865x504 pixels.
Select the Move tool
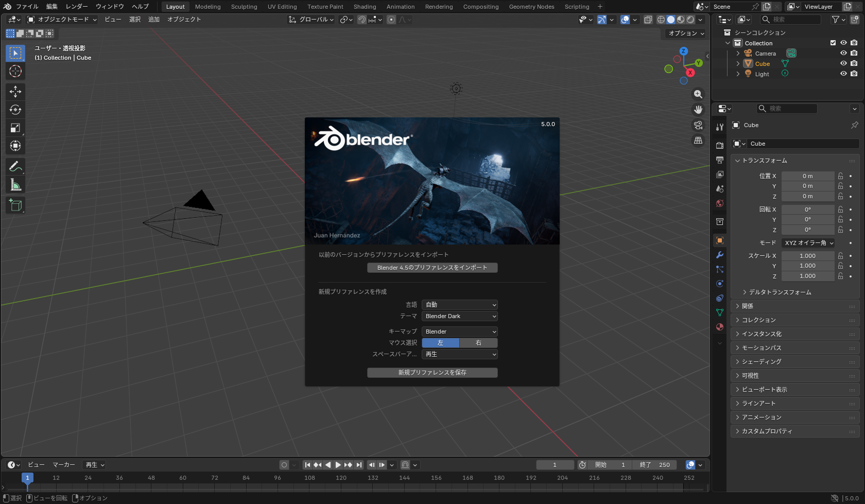pyautogui.click(x=15, y=91)
